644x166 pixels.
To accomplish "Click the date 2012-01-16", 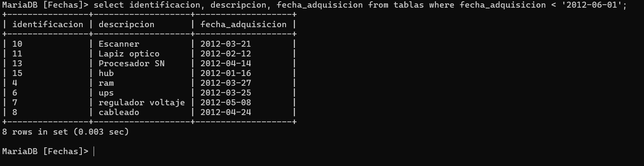I will click(x=226, y=73).
